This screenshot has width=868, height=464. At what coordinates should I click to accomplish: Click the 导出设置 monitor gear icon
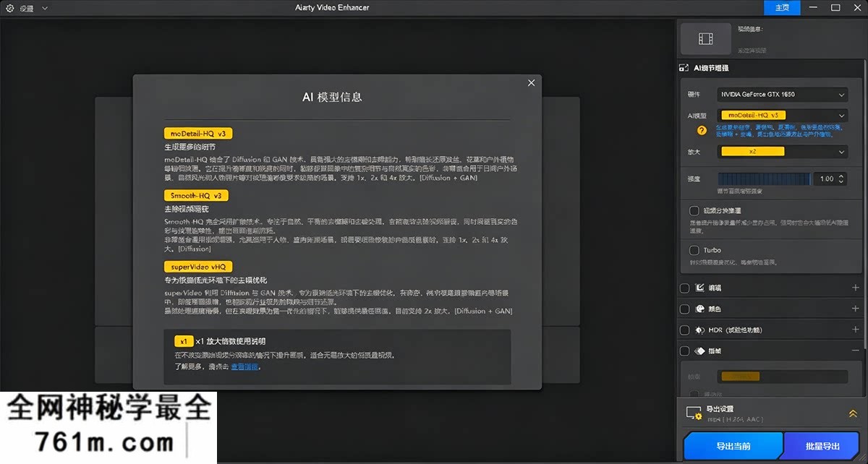[x=693, y=413]
